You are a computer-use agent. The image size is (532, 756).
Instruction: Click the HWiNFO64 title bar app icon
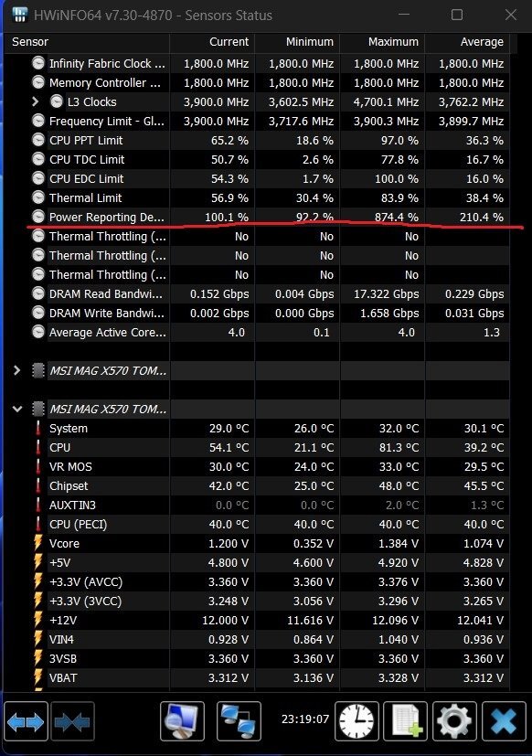(x=20, y=15)
